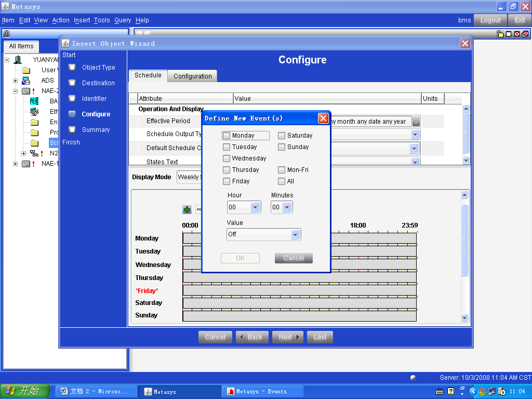Check the Monday checkbox
The height and width of the screenshot is (399, 532).
coord(227,136)
